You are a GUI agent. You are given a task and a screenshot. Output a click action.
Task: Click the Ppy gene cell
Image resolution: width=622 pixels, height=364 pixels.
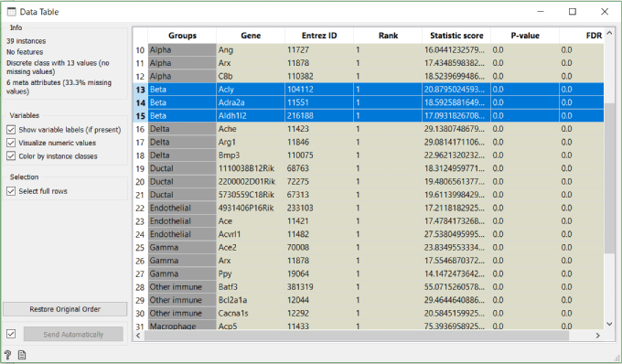[x=251, y=273]
